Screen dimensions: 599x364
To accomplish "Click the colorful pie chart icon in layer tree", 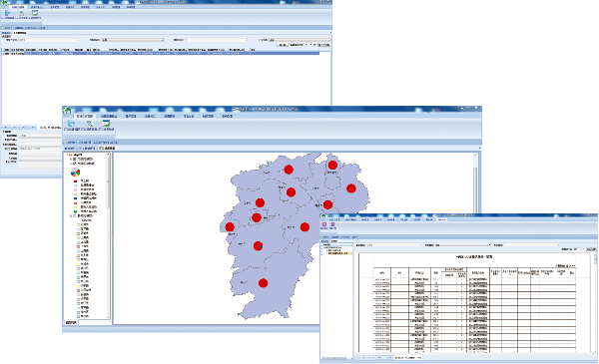I will click(x=75, y=173).
